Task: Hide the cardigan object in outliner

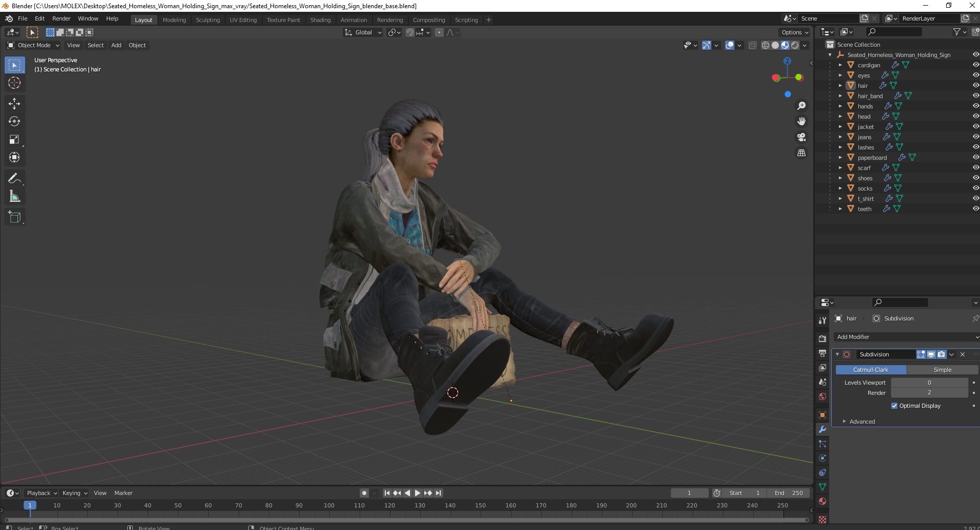Action: click(975, 65)
